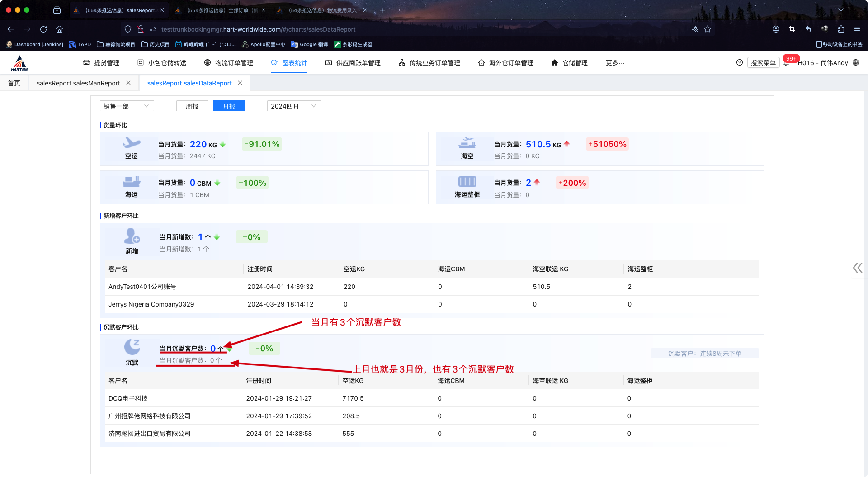Switch to 周报 weekly report
The height and width of the screenshot is (477, 868).
[x=192, y=106]
